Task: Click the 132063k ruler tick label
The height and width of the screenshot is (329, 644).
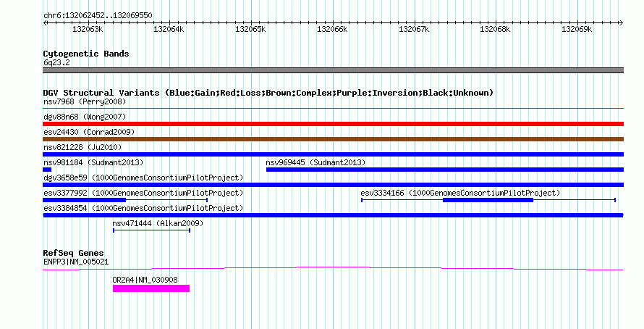Action: click(88, 29)
